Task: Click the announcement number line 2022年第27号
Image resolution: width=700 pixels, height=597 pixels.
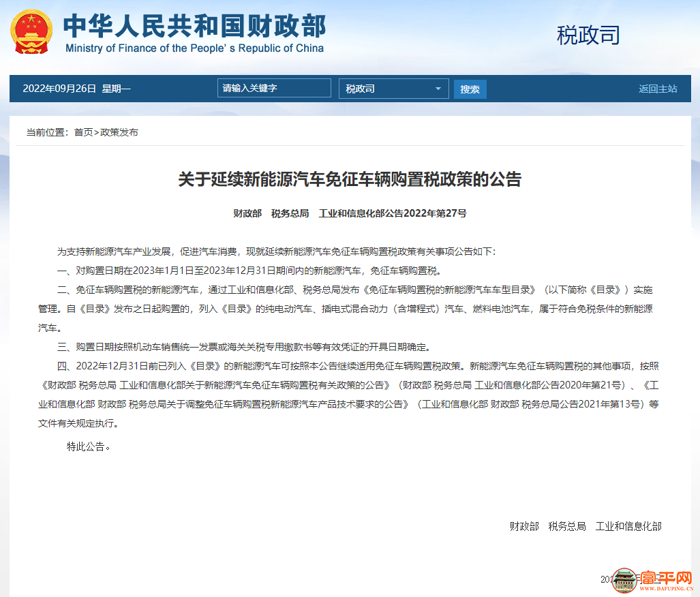Action: pos(350,213)
